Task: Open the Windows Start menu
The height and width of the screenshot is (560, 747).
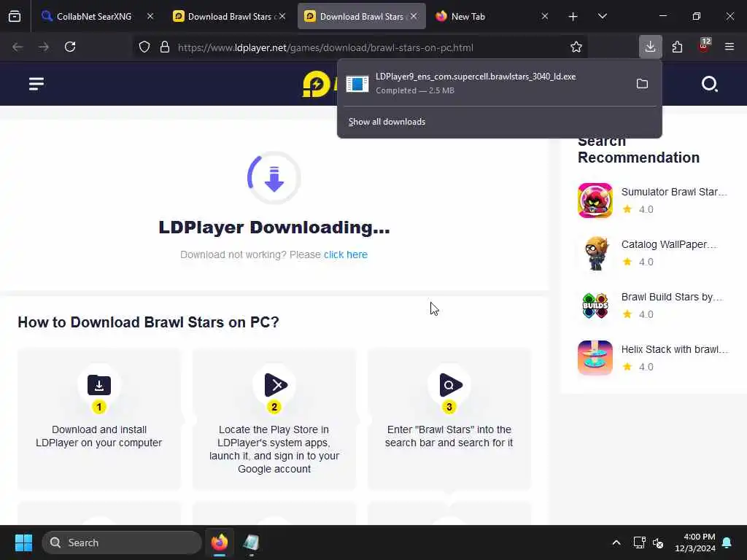Action: [x=23, y=542]
